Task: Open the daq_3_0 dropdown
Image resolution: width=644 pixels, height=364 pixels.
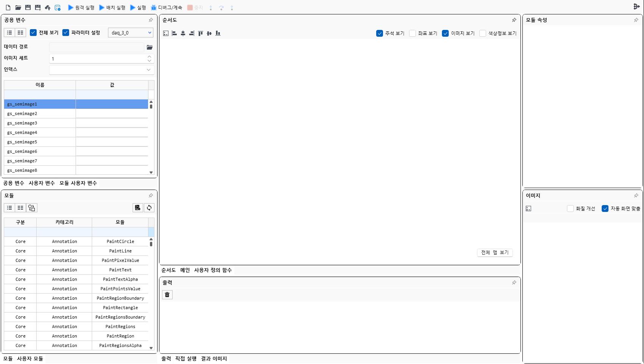Action: click(x=131, y=33)
